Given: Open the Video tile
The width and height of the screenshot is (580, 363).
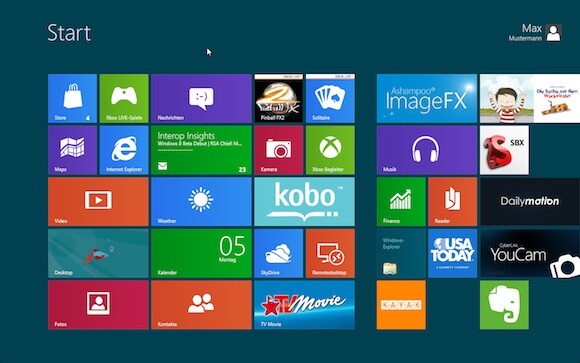Looking at the screenshot, I should click(x=98, y=202).
